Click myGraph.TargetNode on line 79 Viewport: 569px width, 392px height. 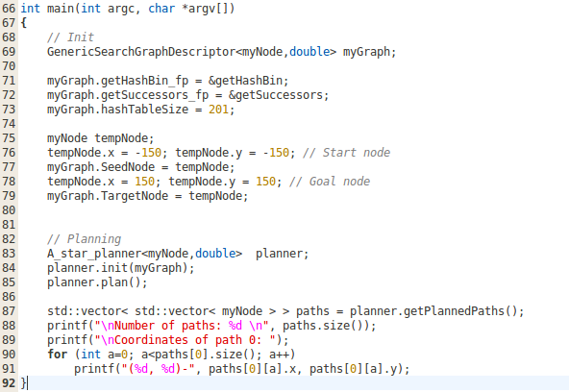(x=108, y=196)
